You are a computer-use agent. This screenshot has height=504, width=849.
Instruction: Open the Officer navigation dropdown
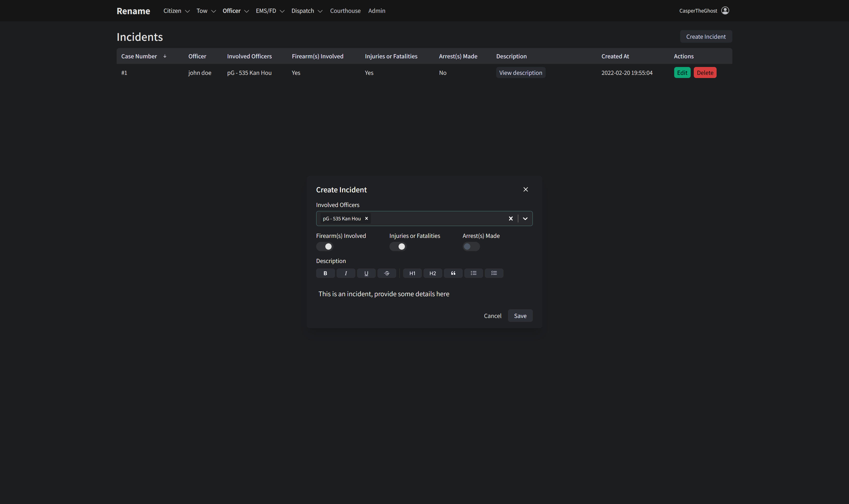tap(235, 10)
